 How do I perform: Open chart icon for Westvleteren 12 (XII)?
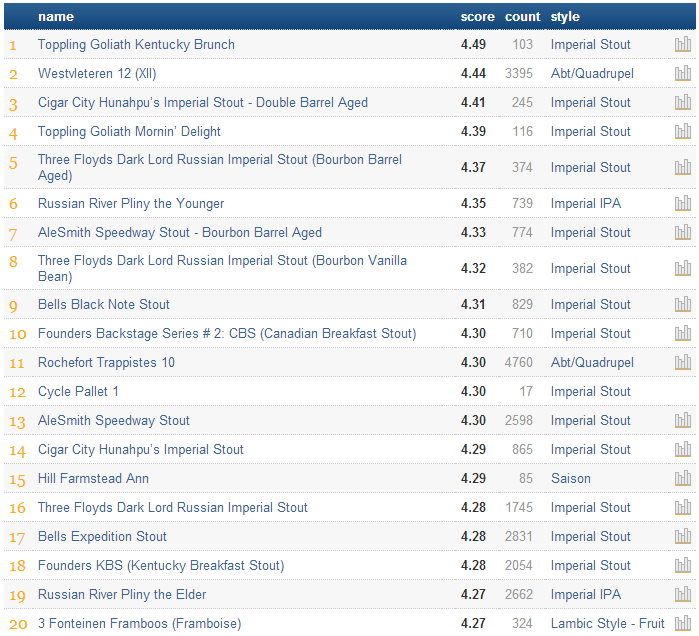pyautogui.click(x=683, y=74)
